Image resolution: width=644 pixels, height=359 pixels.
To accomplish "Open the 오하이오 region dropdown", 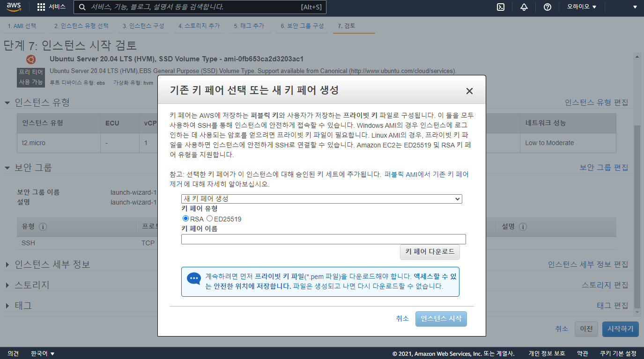I will click(582, 7).
